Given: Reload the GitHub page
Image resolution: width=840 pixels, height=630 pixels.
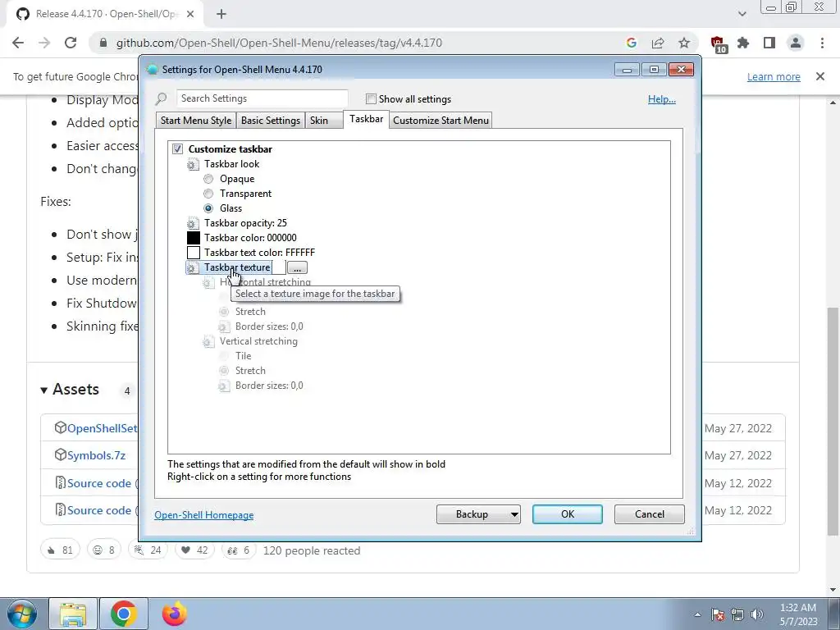Looking at the screenshot, I should point(71,43).
